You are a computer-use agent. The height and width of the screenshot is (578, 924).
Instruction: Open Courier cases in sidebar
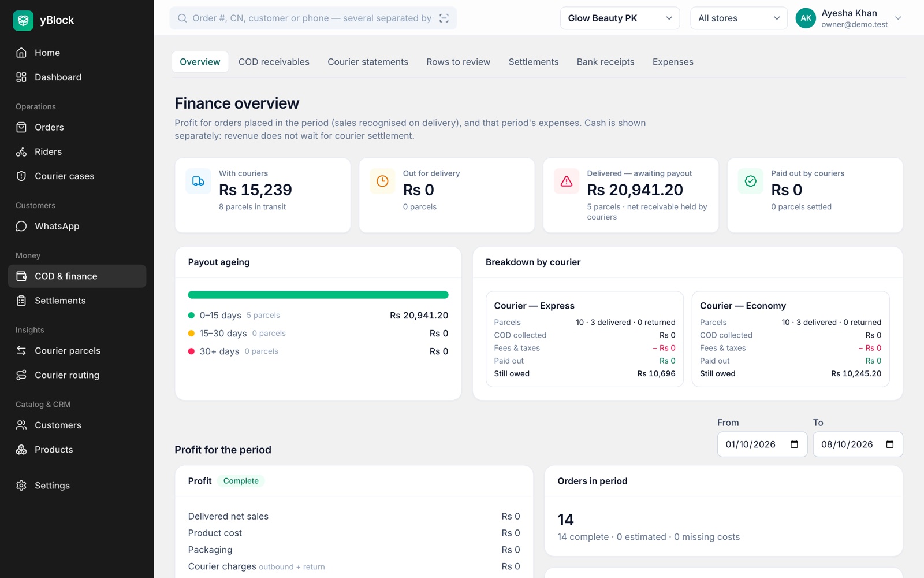77,176
